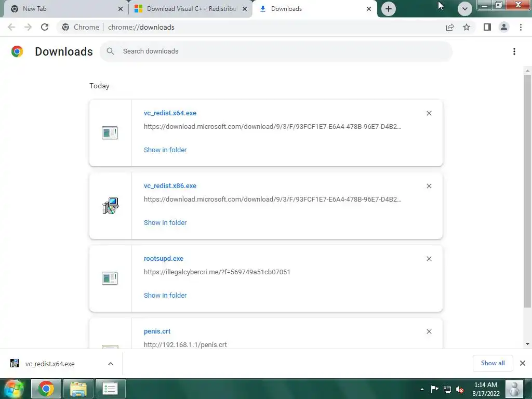Show rootsupd.exe in folder
This screenshot has height=399, width=532.
(165, 295)
